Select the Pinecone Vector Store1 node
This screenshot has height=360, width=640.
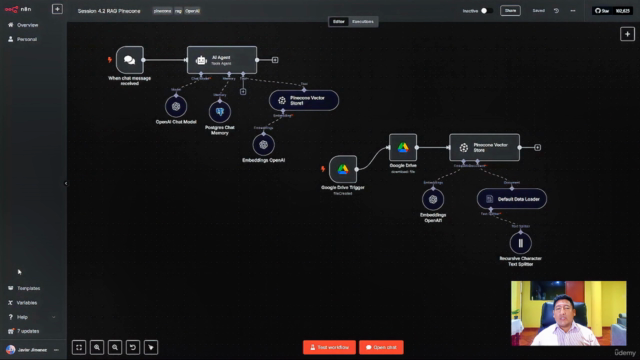(304, 100)
